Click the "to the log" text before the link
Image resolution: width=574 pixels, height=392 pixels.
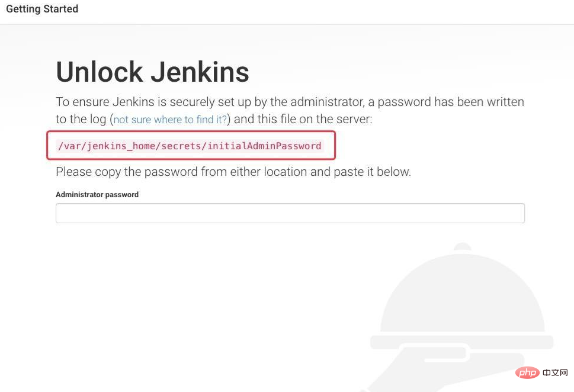pyautogui.click(x=81, y=119)
